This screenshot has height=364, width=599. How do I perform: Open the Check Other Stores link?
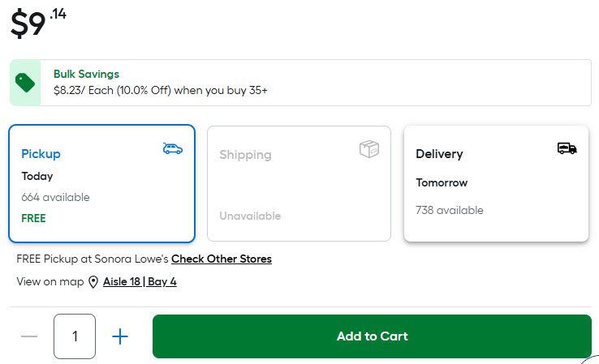tap(221, 259)
